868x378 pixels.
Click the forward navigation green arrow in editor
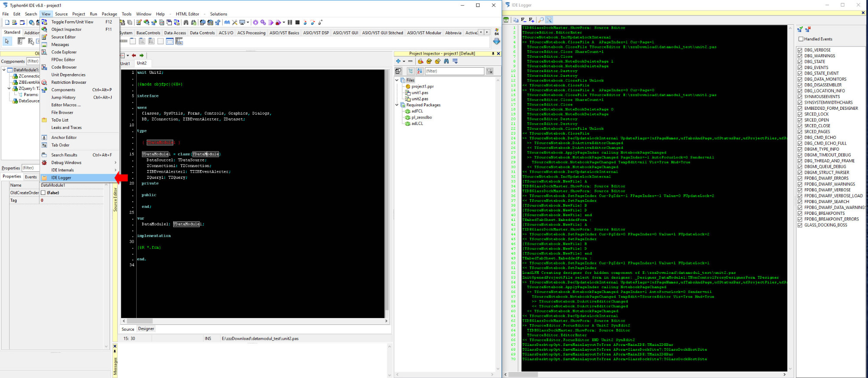141,56
